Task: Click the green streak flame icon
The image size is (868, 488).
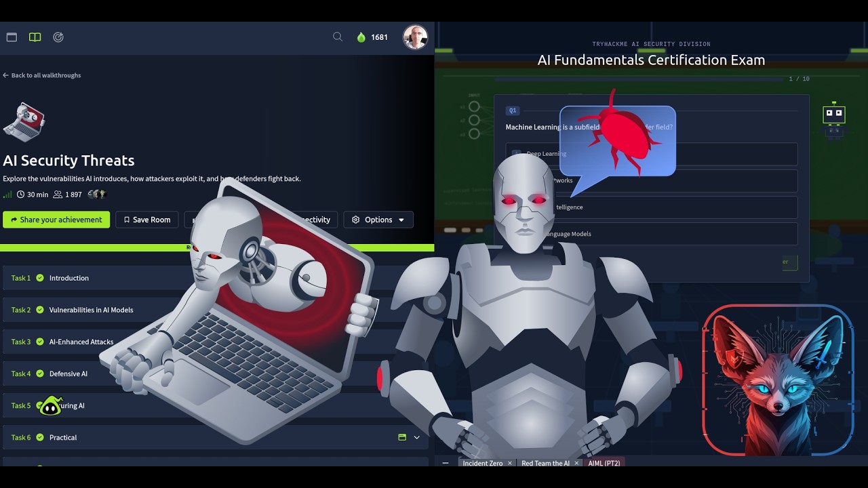Action: pyautogui.click(x=361, y=37)
